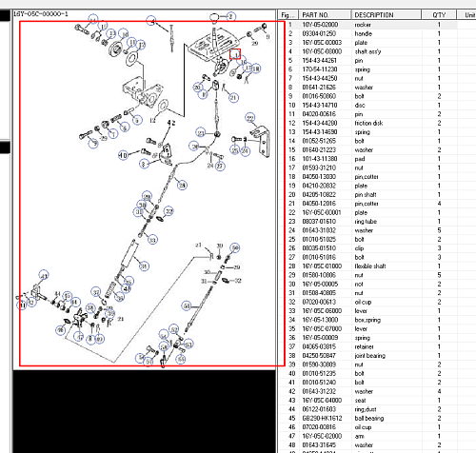Click the circled callout 27 in the diagram
Viewport: 476px width, 453px height.
tap(220, 166)
